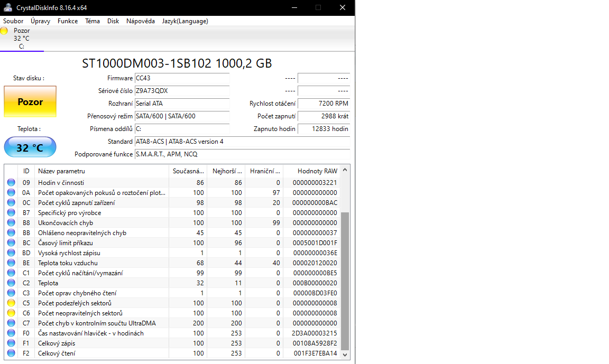
Task: Click the scroll down arrow in attribute list
Action: pos(345,355)
